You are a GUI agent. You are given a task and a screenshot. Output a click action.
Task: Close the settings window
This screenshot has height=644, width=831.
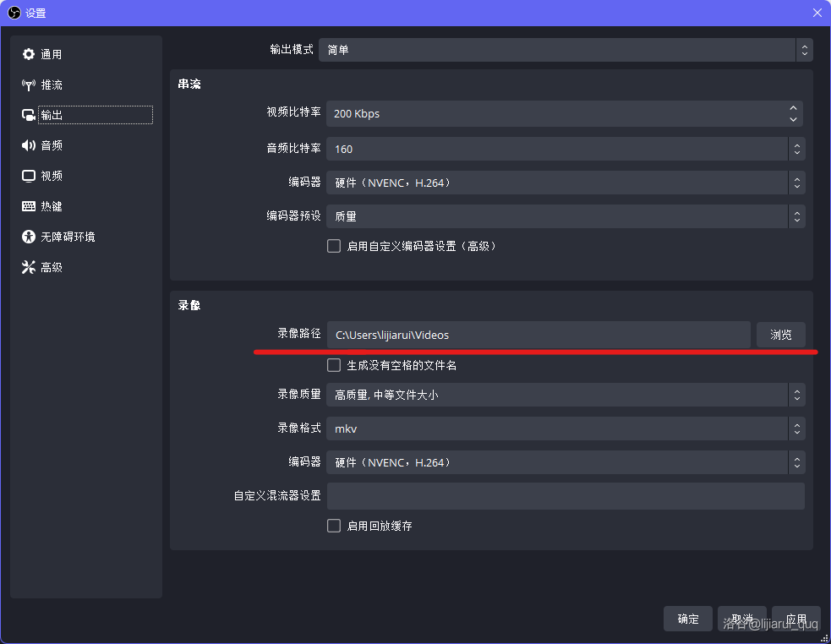(817, 13)
